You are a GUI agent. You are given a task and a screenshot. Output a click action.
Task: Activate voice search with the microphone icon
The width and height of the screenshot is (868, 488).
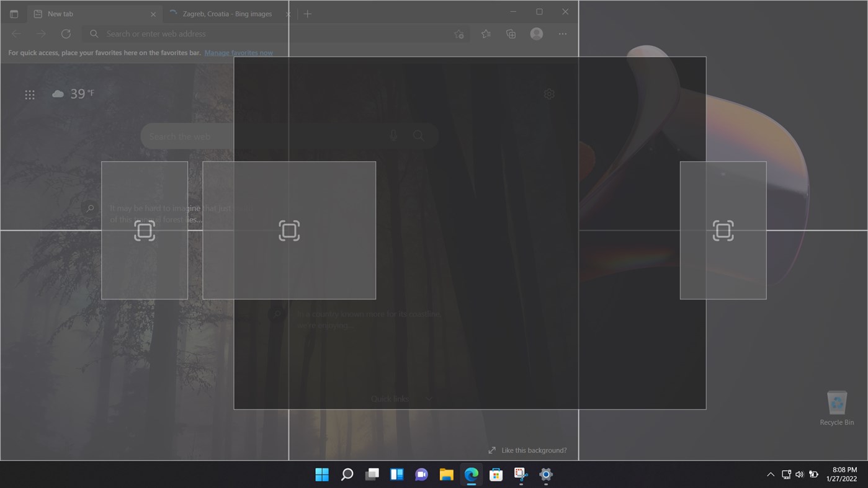(393, 135)
